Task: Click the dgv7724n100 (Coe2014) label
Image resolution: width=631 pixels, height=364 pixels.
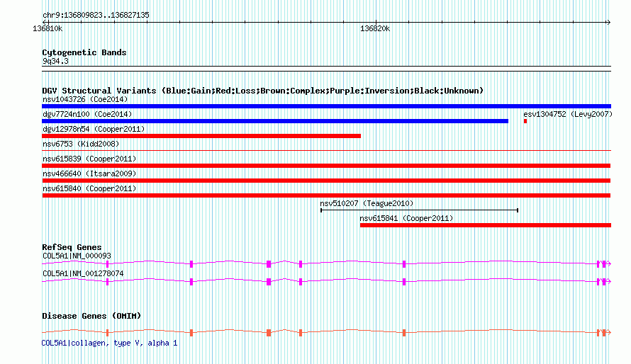Action: pos(87,114)
